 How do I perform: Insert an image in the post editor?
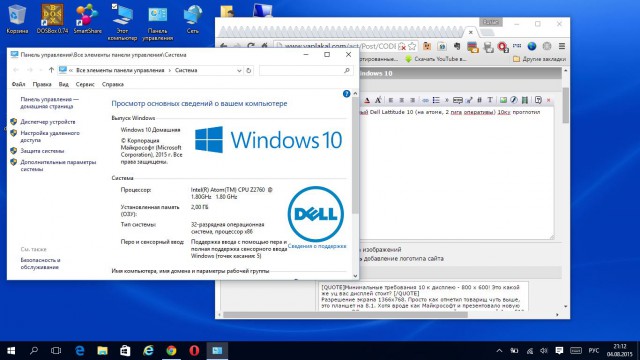503,100
